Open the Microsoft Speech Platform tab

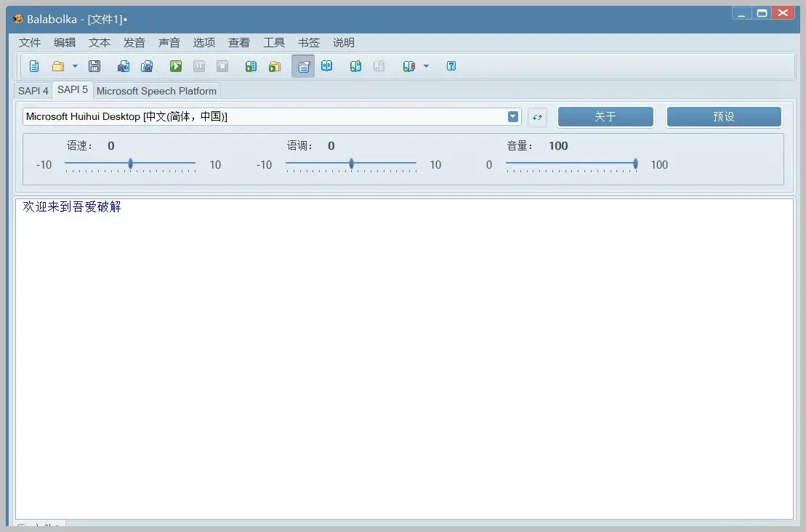coord(156,91)
